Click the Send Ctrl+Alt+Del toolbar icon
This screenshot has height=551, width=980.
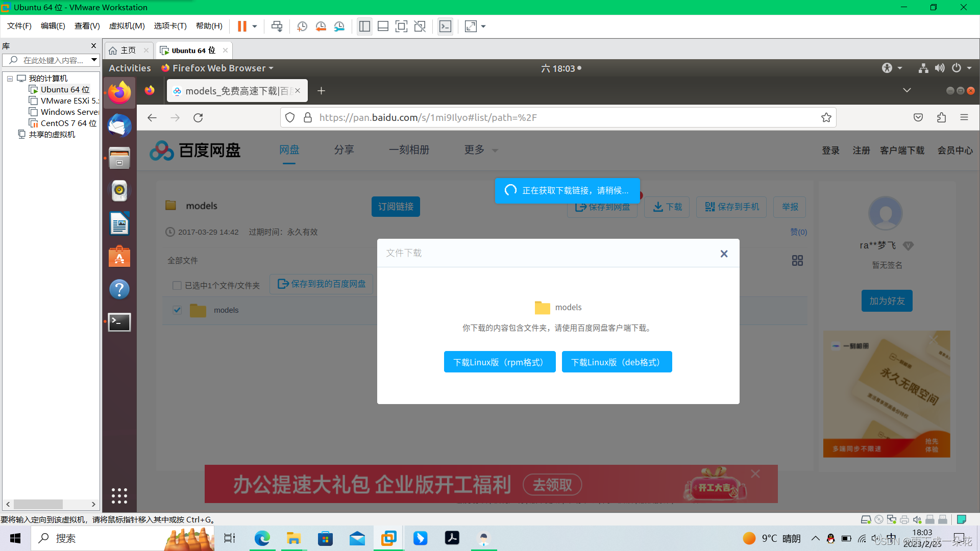(277, 26)
